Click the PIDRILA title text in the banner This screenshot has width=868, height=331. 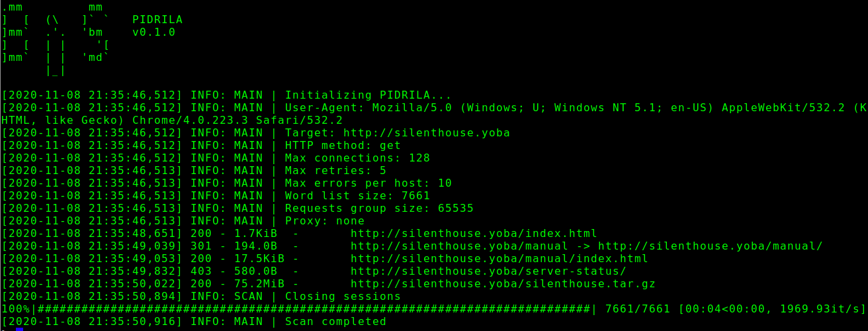[x=157, y=20]
